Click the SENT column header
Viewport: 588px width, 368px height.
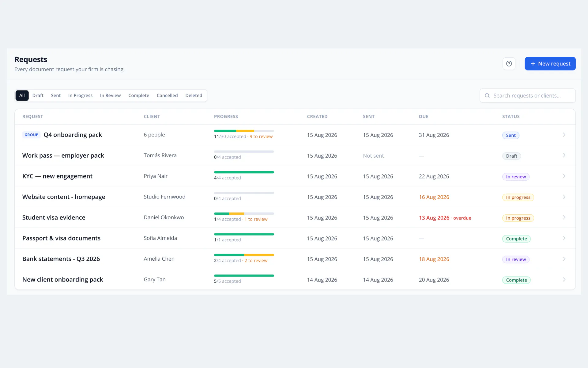pyautogui.click(x=369, y=117)
